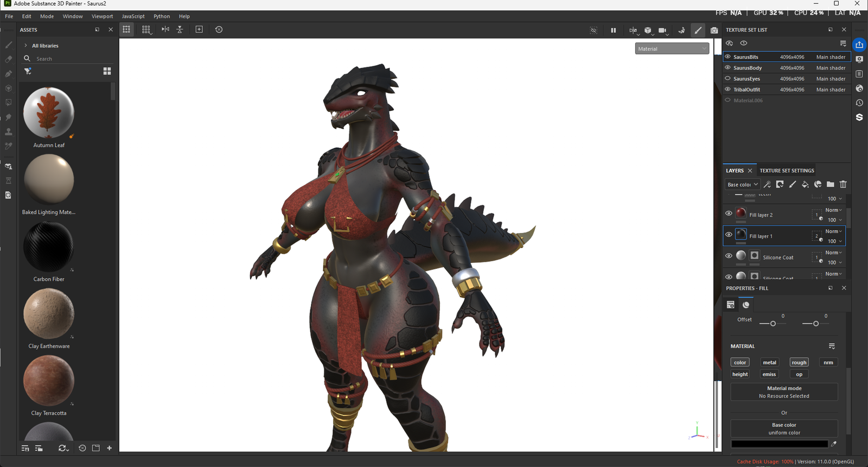The height and width of the screenshot is (467, 868).
Task: Click the blue export share icon
Action: (x=859, y=45)
